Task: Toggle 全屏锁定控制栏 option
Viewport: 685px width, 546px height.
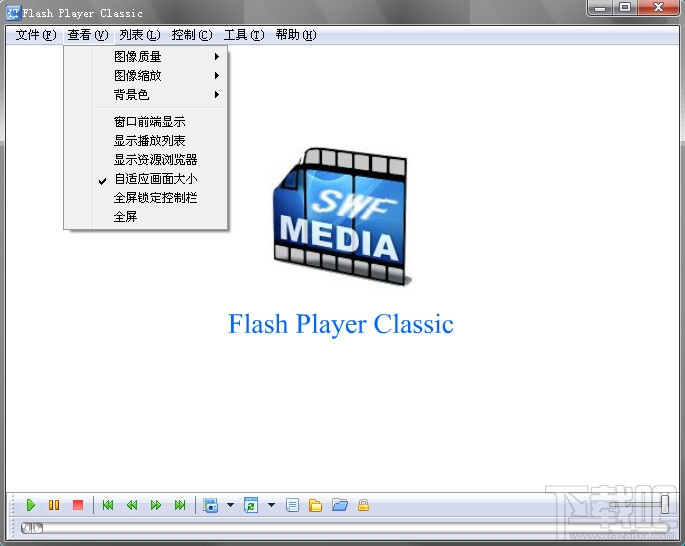Action: (x=145, y=198)
